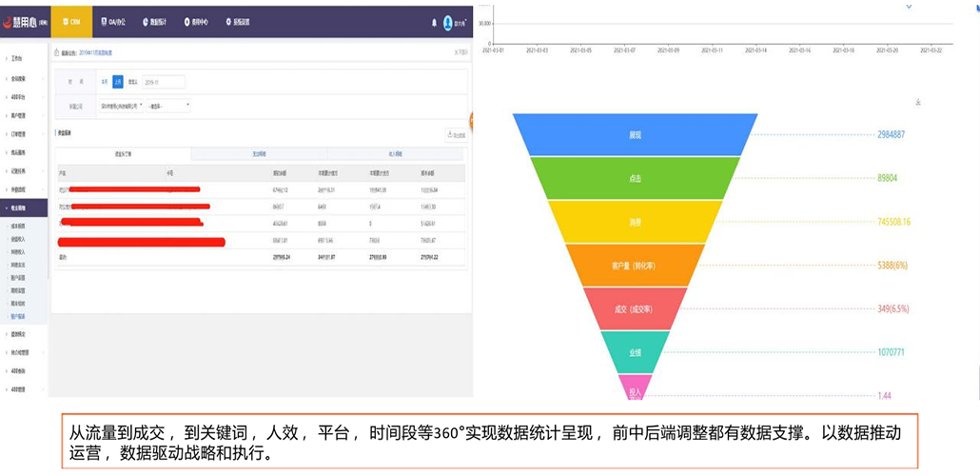Click the 2019年11月 announcement link
Image resolution: width=980 pixels, height=476 pixels.
pyautogui.click(x=100, y=53)
